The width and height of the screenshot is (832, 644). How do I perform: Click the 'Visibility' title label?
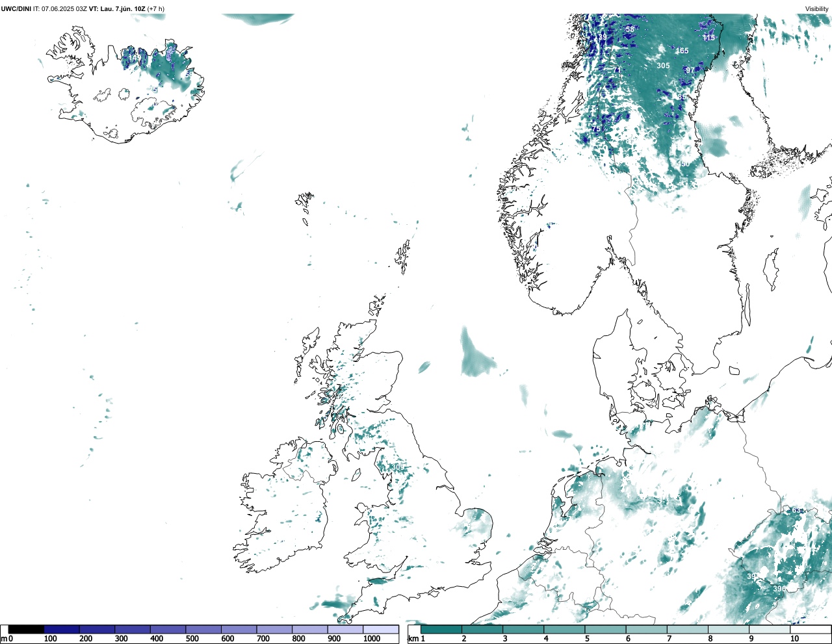(x=817, y=8)
